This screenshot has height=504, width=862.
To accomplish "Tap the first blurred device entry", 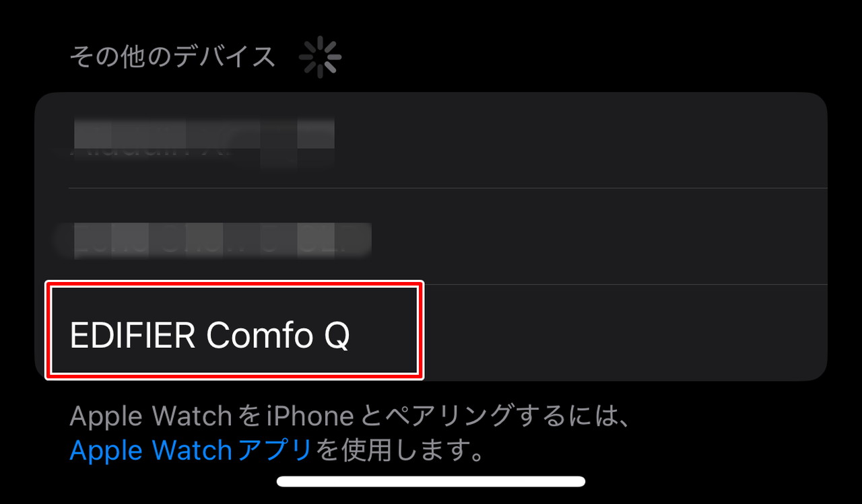I will [x=431, y=140].
